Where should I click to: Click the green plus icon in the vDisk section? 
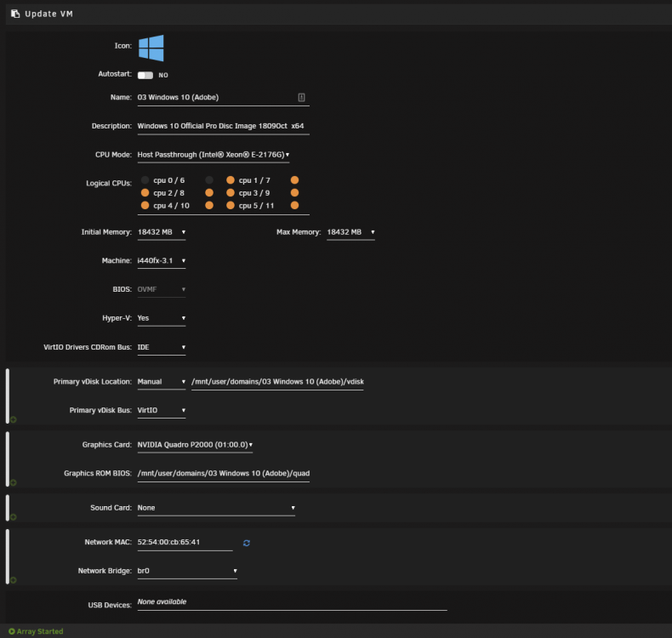[x=14, y=419]
